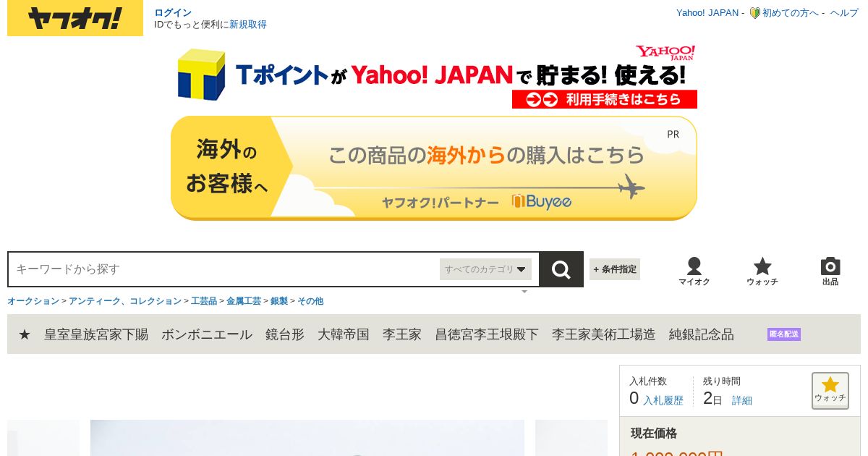Open the Buyee 海外のお客様へ banner

434,168
